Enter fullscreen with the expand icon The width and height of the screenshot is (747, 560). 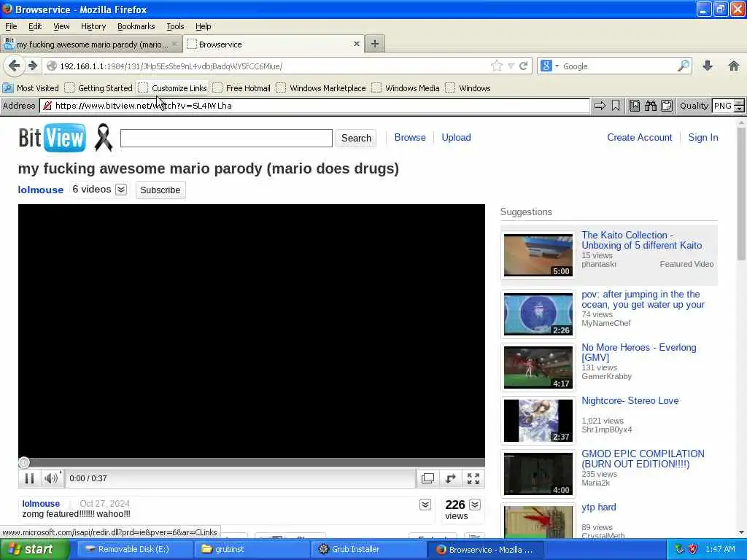[473, 478]
